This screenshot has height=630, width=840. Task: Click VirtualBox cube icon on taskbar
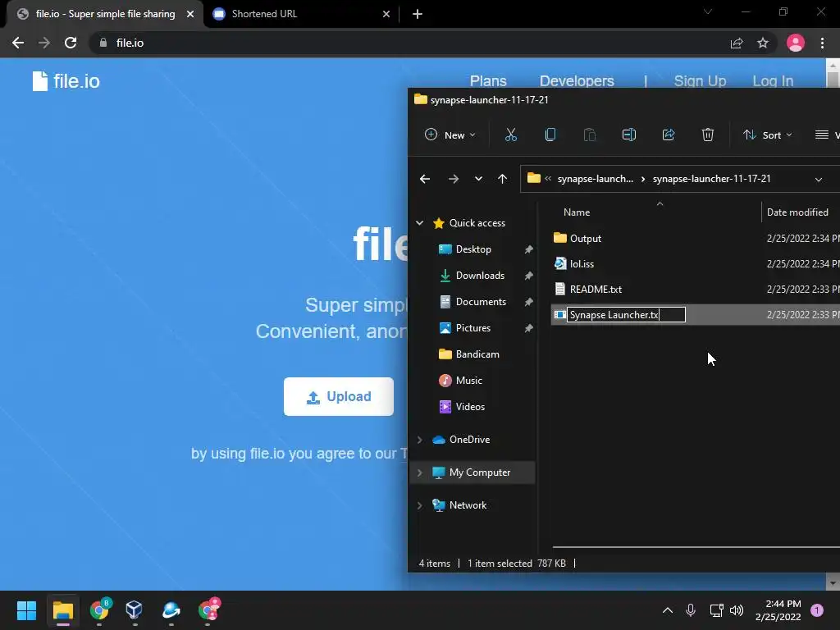pos(134,610)
